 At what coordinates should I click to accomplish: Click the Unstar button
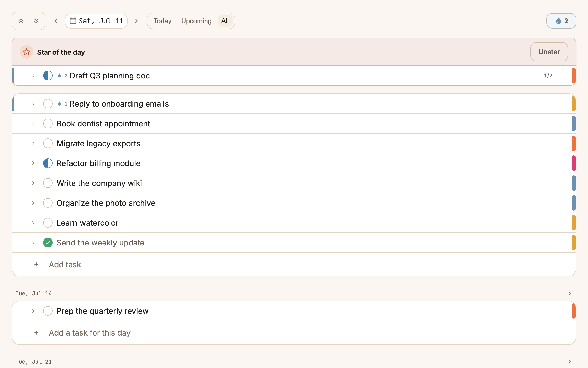pyautogui.click(x=549, y=52)
